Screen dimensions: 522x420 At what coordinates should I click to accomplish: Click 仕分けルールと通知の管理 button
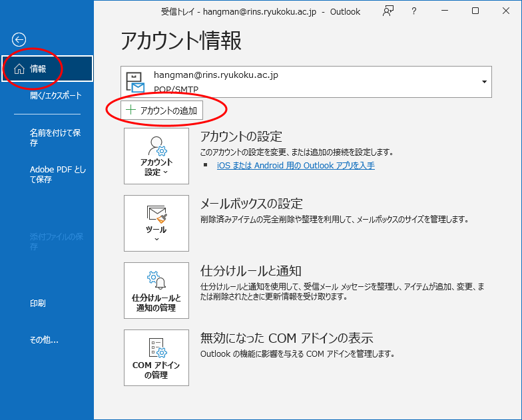click(x=156, y=290)
